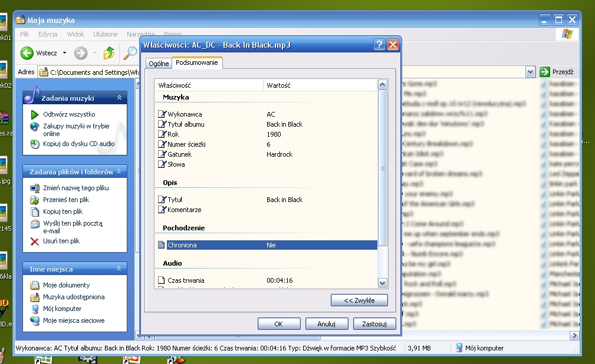Click the Czas trwania value 00:04:16
The height and width of the screenshot is (364, 595).
[x=280, y=280]
